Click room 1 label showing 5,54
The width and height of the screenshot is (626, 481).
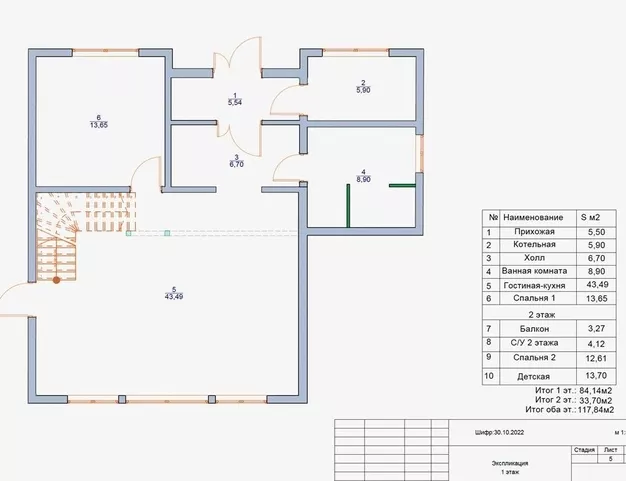coord(234,99)
